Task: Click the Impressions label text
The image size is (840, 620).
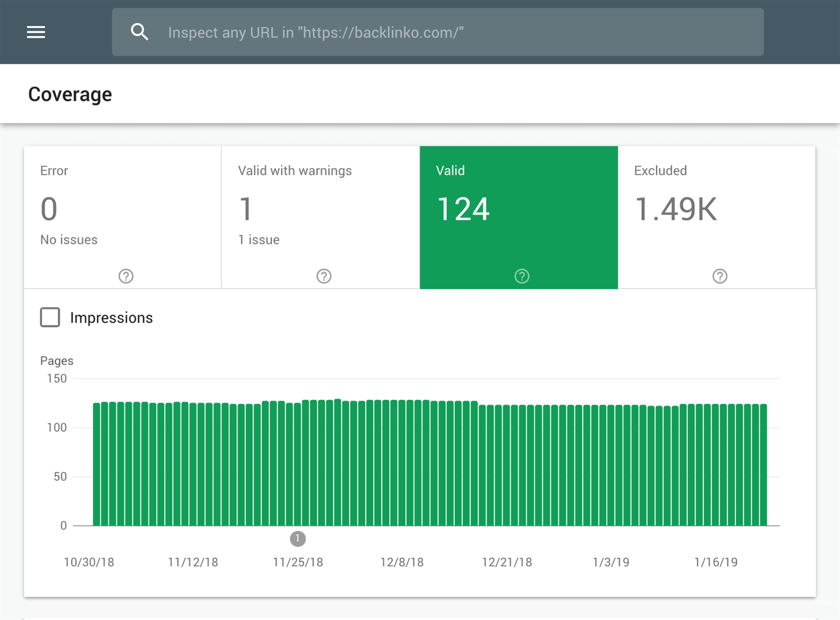Action: [111, 317]
